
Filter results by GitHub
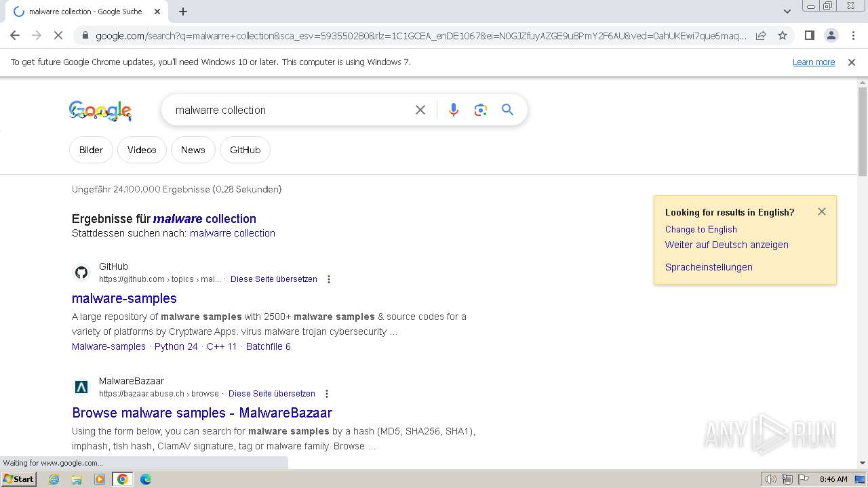point(245,150)
